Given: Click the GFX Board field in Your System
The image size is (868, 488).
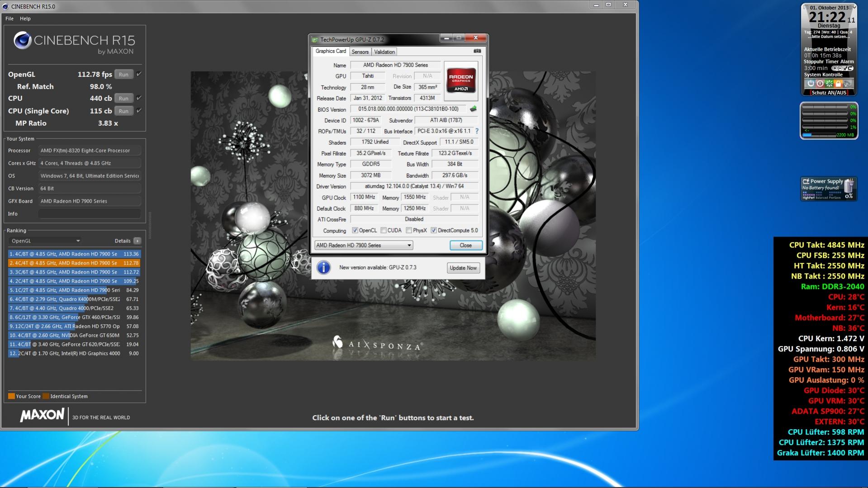Looking at the screenshot, I should click(x=90, y=201).
